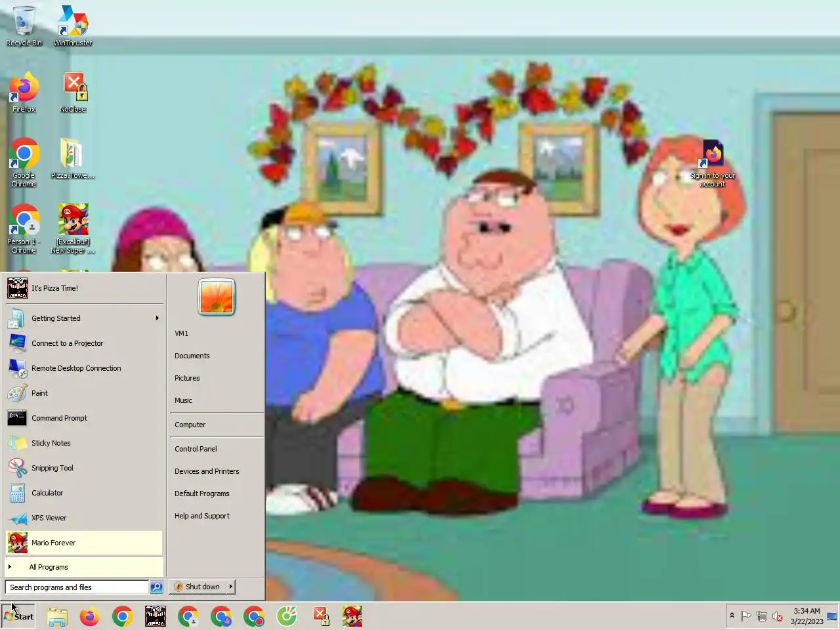The height and width of the screenshot is (630, 840).
Task: Launch the Google Chrome desktop shortcut
Action: pyautogui.click(x=24, y=163)
